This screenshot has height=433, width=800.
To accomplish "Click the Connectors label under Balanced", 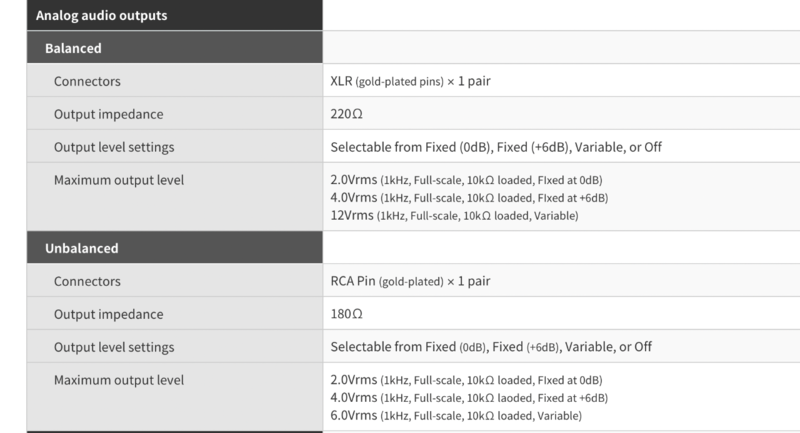I will [87, 81].
